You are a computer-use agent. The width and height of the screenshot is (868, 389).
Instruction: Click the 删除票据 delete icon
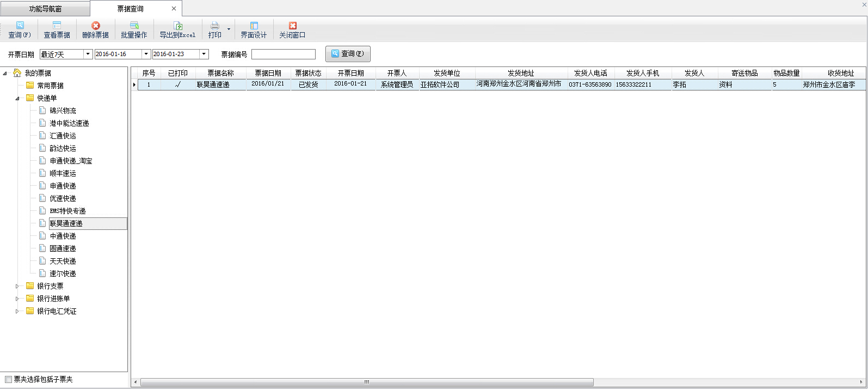(96, 26)
